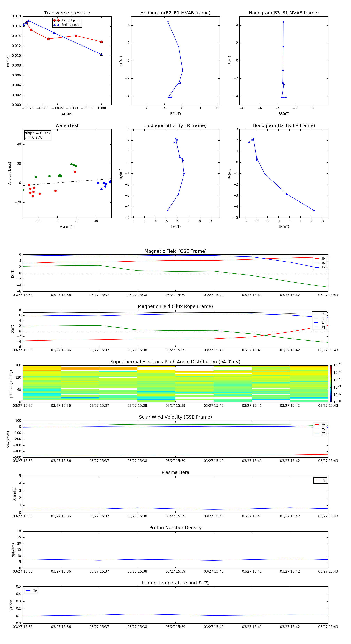Click the 'Bz' entry in GSE magnetic legend

(320, 267)
